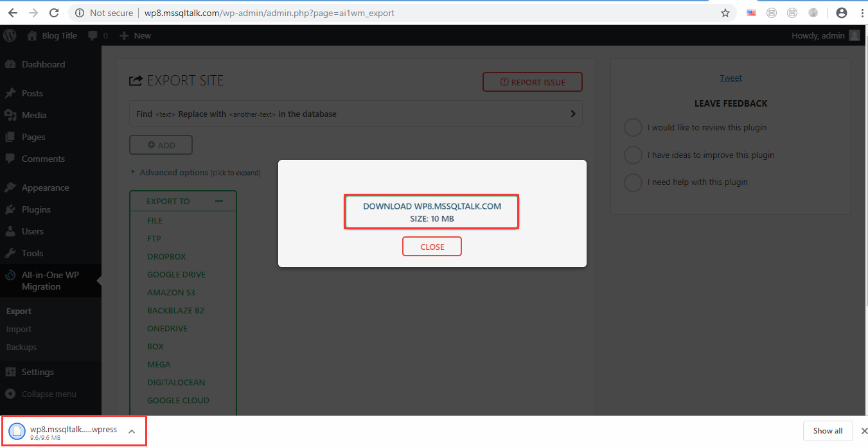Screen dimensions: 868x447
Task: Select 'I would like to review this plugin'
Action: click(633, 127)
